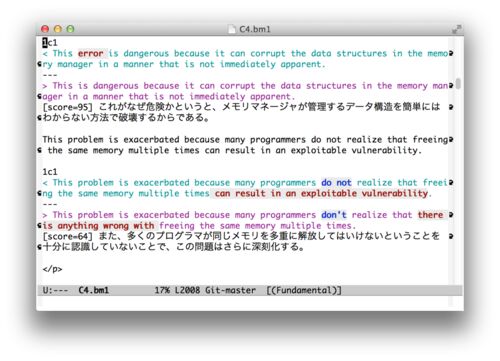
Task: Click the Japanese line starting "これがなぜ危険かというと"
Action: pyautogui.click(x=241, y=107)
